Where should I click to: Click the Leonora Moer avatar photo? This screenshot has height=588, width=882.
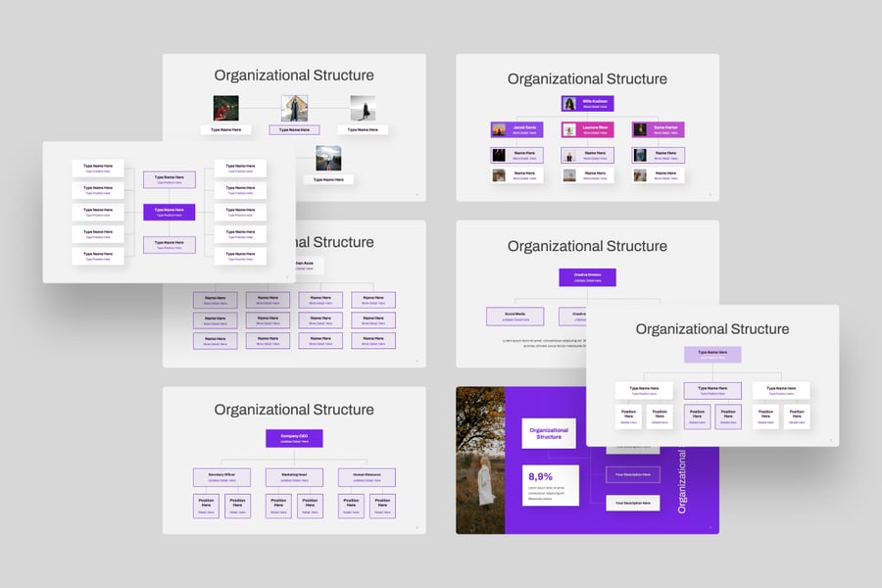click(569, 129)
